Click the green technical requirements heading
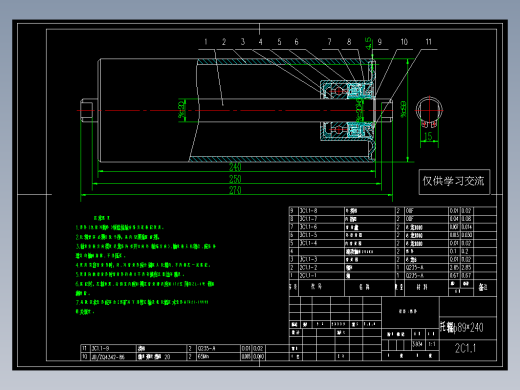This screenshot has width=520, height=390. click(102, 218)
